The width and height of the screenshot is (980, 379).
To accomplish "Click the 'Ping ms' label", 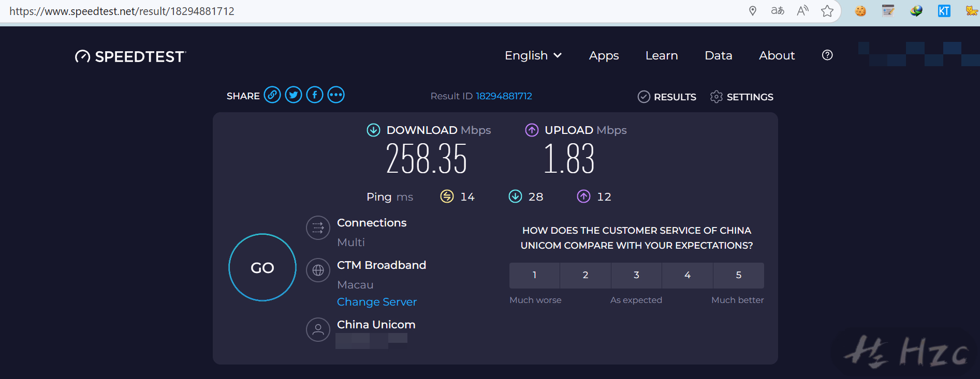I will point(390,197).
